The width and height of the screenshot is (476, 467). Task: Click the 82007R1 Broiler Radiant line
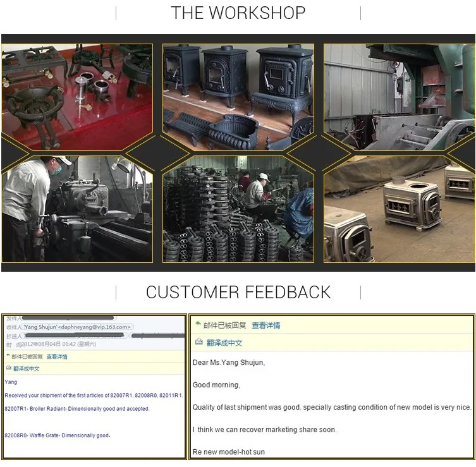tap(77, 409)
